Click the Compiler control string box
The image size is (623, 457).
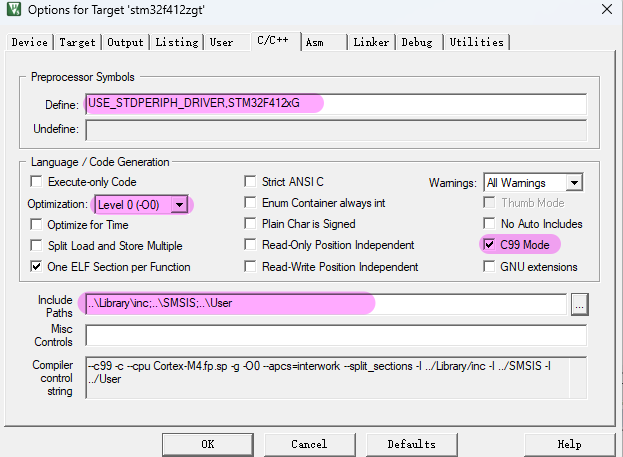tap(336, 378)
